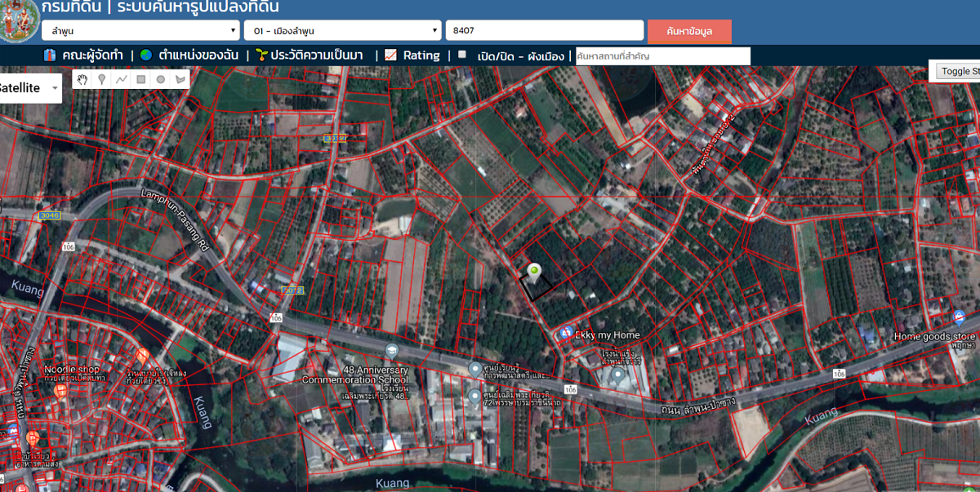The height and width of the screenshot is (492, 980).
Task: Click the Toggle Street View button
Action: click(x=959, y=71)
